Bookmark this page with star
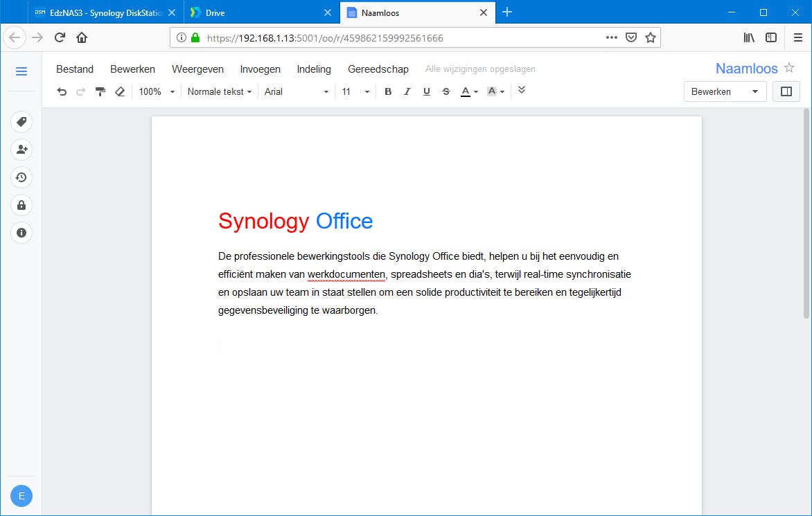Viewport: 812px width, 516px height. click(x=651, y=37)
